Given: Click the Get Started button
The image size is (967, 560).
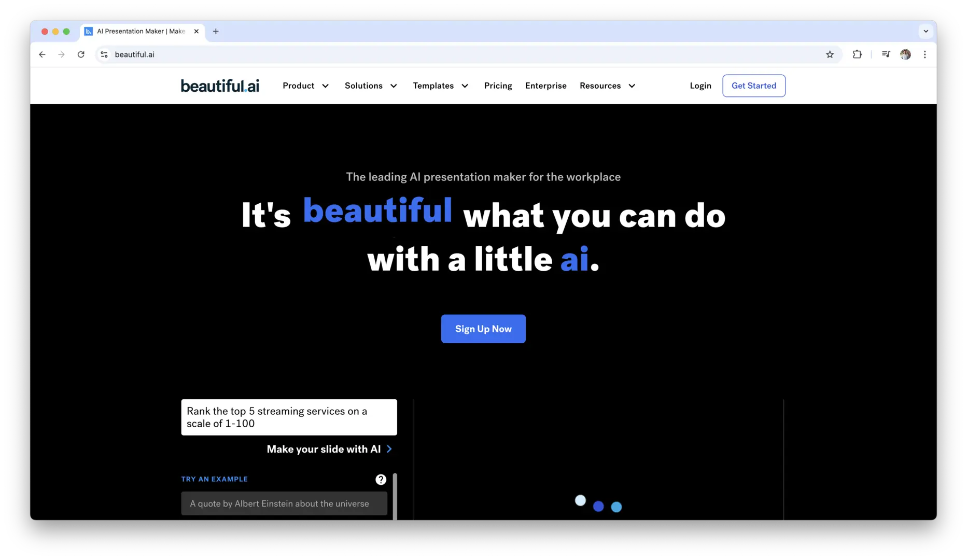Looking at the screenshot, I should point(753,86).
